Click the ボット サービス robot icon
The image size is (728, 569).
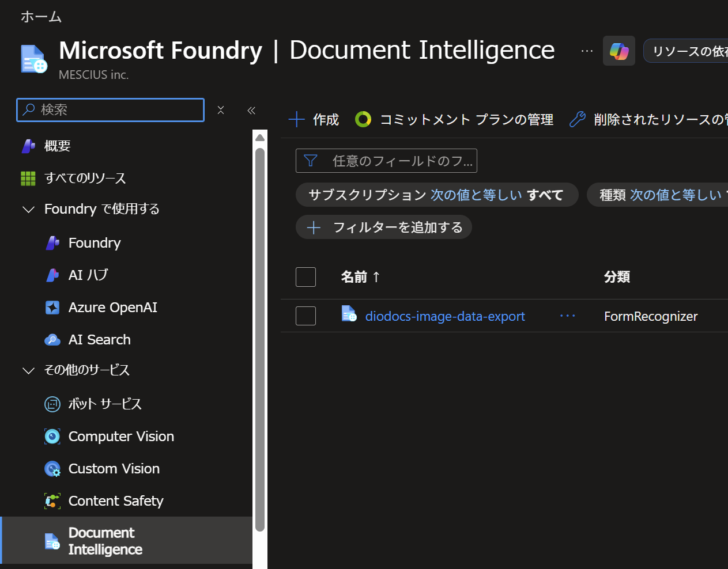click(x=52, y=404)
